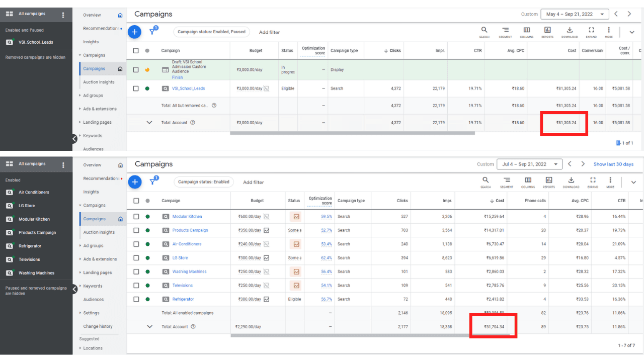Image resolution: width=644 pixels, height=362 pixels.
Task: Click the blue plus button above VSI_School_Leads table
Action: pyautogui.click(x=134, y=32)
